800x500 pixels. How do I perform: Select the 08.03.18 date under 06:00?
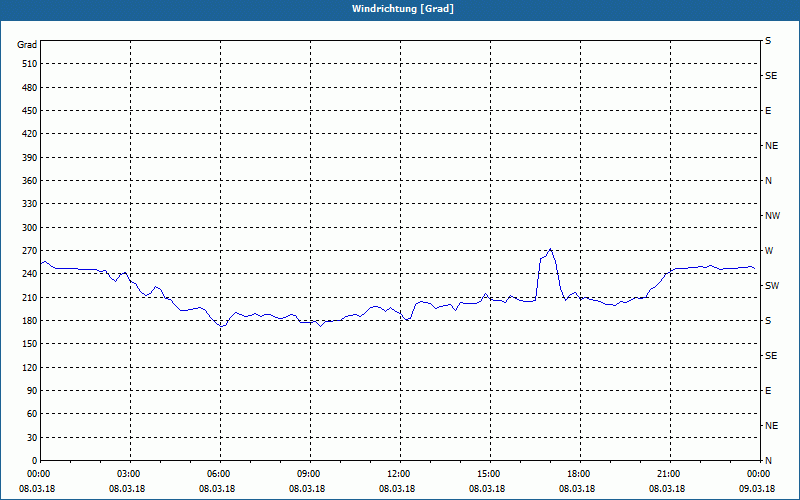(217, 489)
